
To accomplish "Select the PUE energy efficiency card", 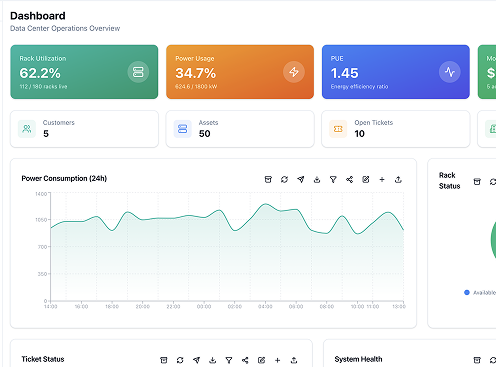I will click(396, 72).
